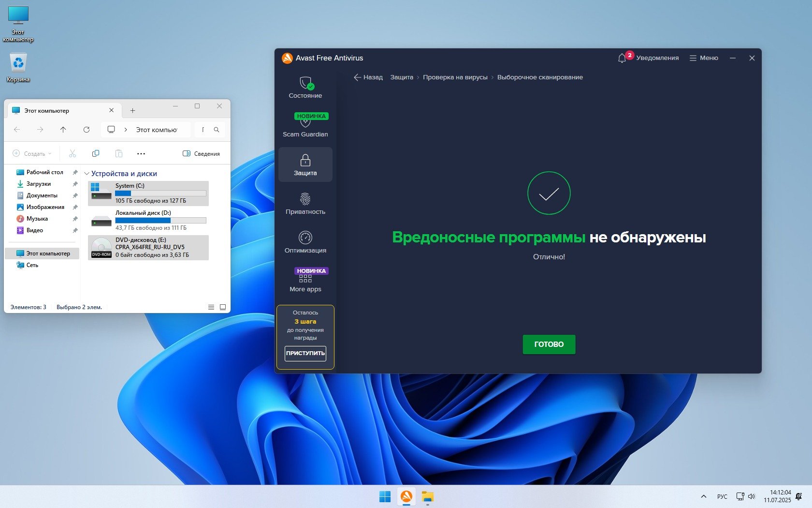Open Рабочий стол in navigation pane
Viewport: 812px width, 508px height.
tap(44, 172)
